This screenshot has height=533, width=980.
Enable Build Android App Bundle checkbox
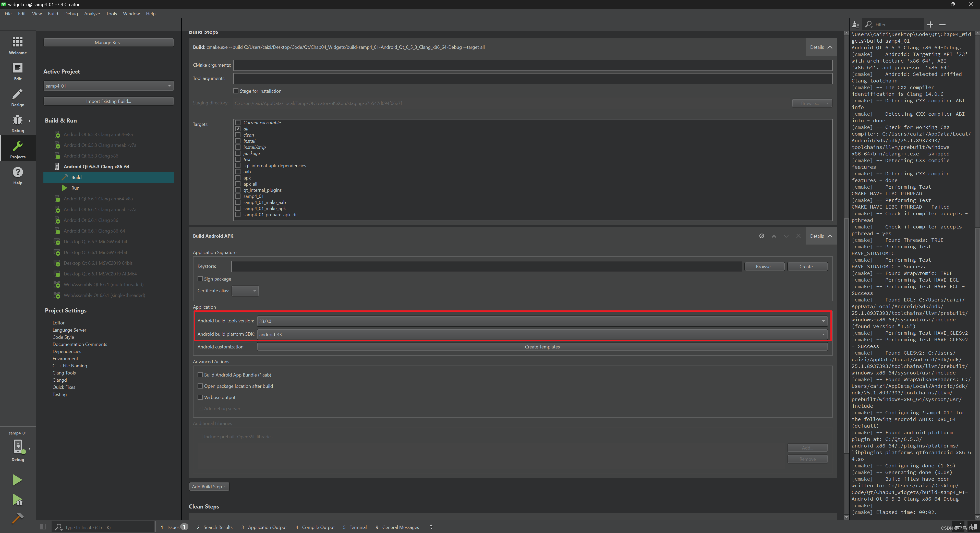point(200,374)
